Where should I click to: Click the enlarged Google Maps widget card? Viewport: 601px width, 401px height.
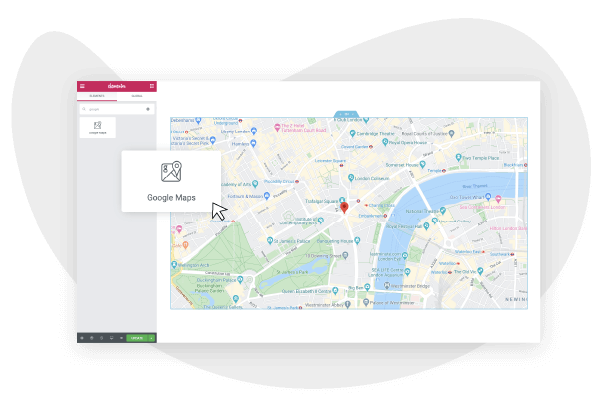tap(171, 181)
